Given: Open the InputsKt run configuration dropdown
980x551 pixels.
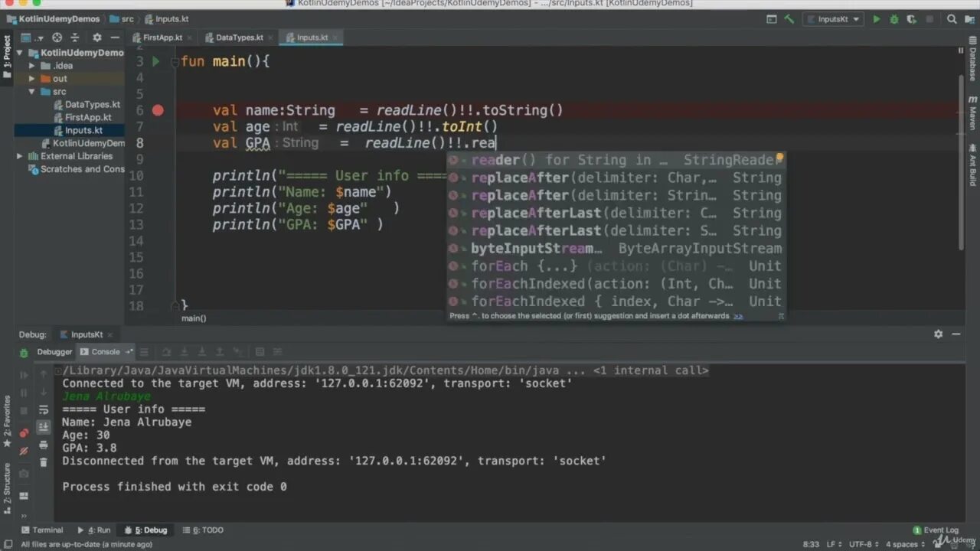Looking at the screenshot, I should (832, 19).
